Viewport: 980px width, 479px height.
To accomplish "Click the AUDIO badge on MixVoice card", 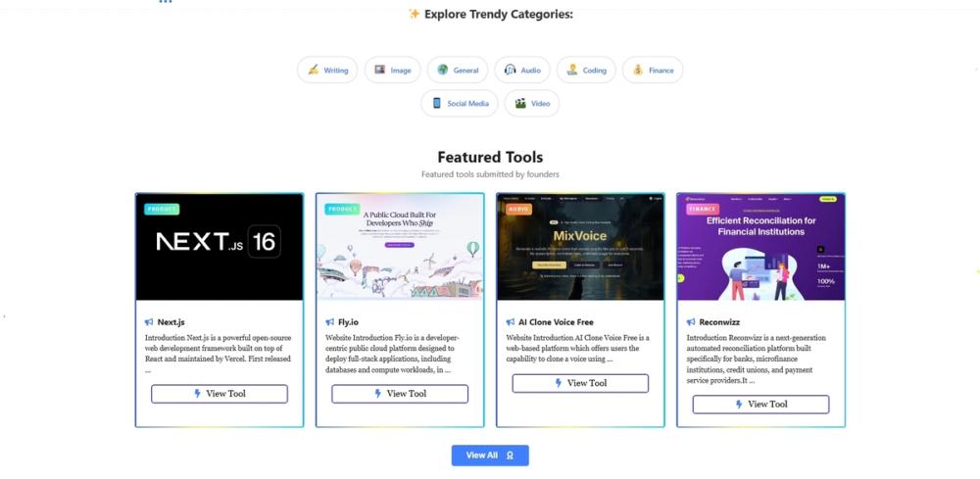I will click(x=518, y=210).
